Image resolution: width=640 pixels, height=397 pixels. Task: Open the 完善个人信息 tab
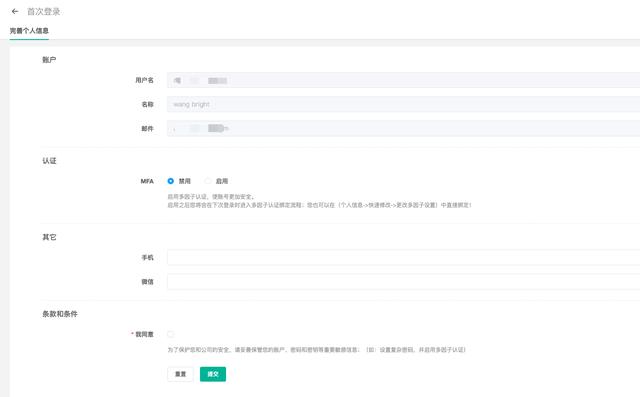click(x=29, y=31)
